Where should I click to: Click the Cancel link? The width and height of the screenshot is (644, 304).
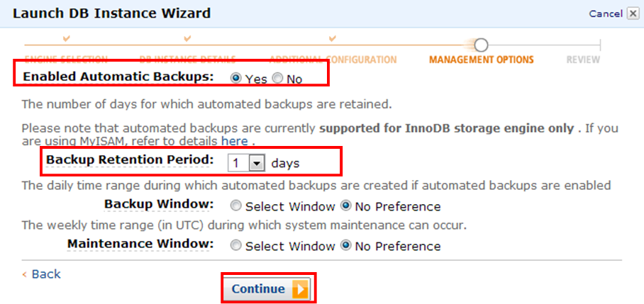click(x=606, y=13)
